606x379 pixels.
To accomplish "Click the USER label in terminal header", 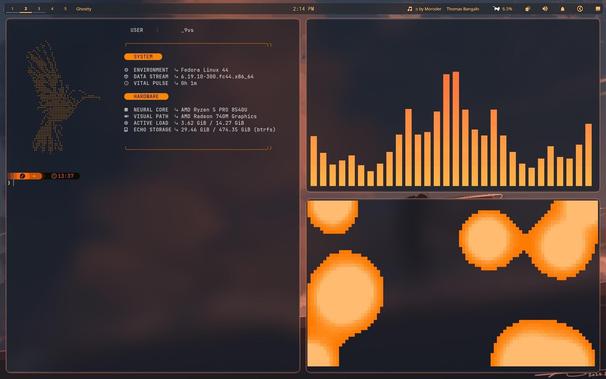I will point(137,30).
